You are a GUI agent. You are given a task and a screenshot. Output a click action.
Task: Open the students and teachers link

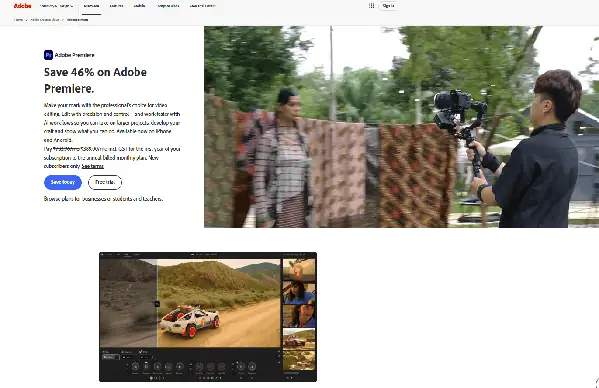point(138,199)
